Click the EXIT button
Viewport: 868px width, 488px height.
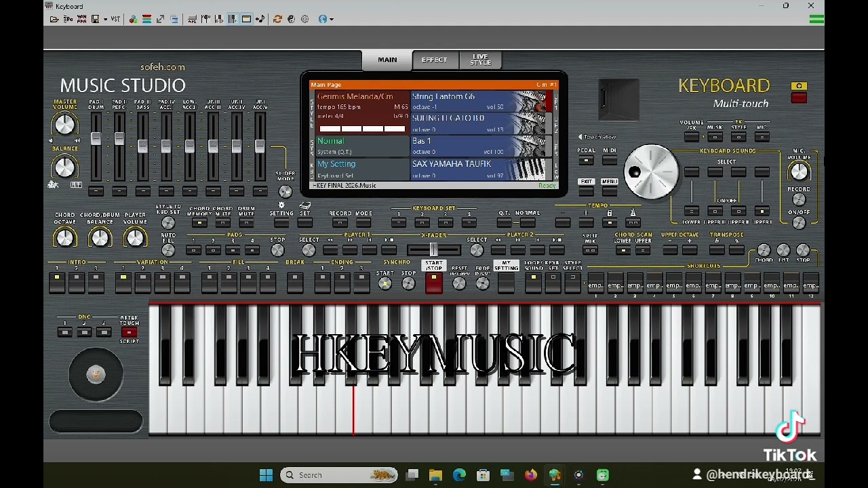[586, 191]
